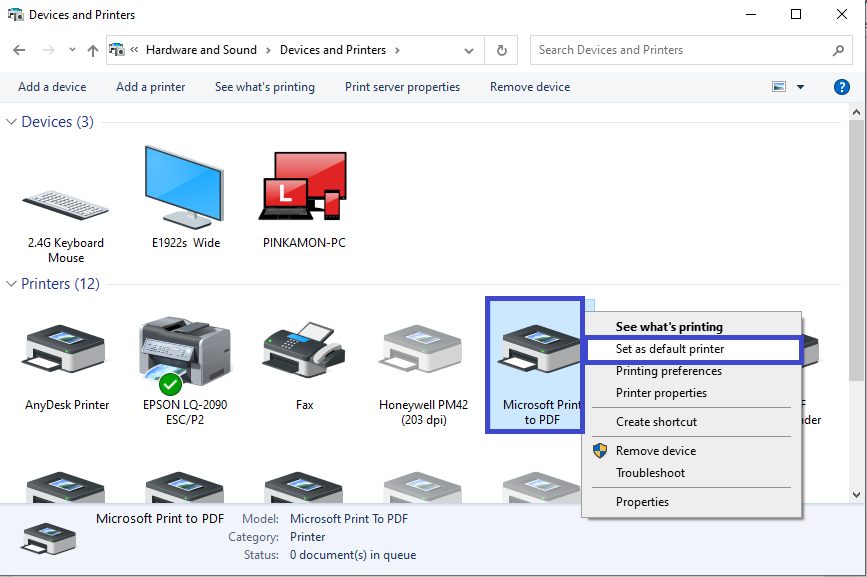This screenshot has height=577, width=867.
Task: Click the E1922s Wide monitor icon
Action: coord(185,190)
